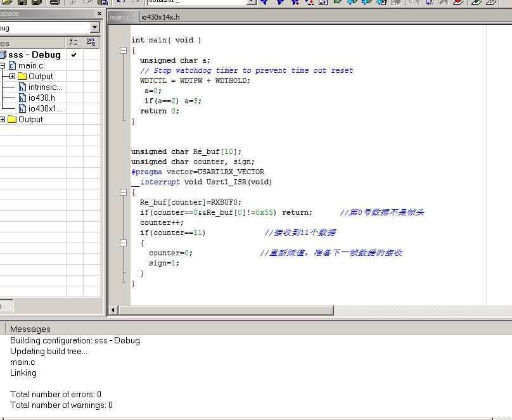Click 'Total number of warnings: 0' message

[x=61, y=405]
